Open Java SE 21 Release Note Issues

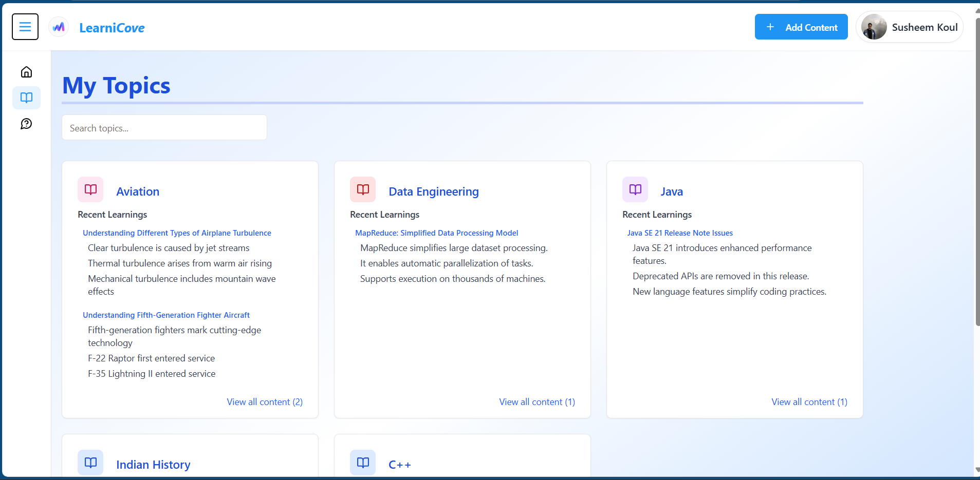[680, 233]
